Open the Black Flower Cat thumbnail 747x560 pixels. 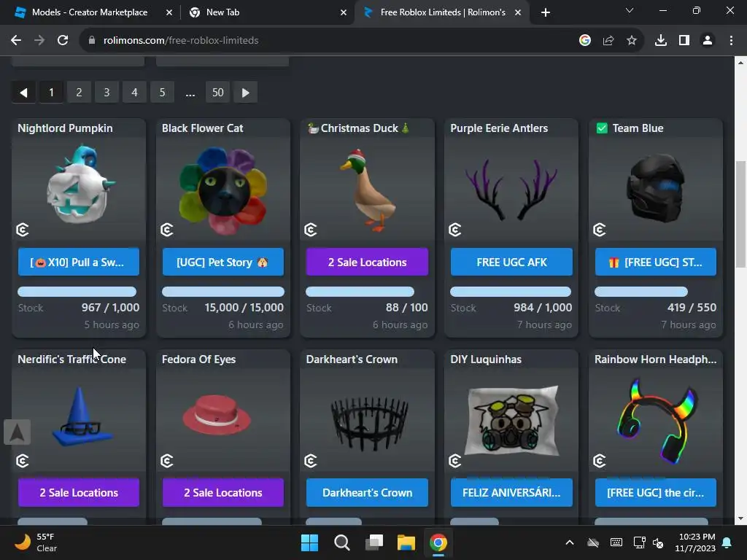click(223, 190)
